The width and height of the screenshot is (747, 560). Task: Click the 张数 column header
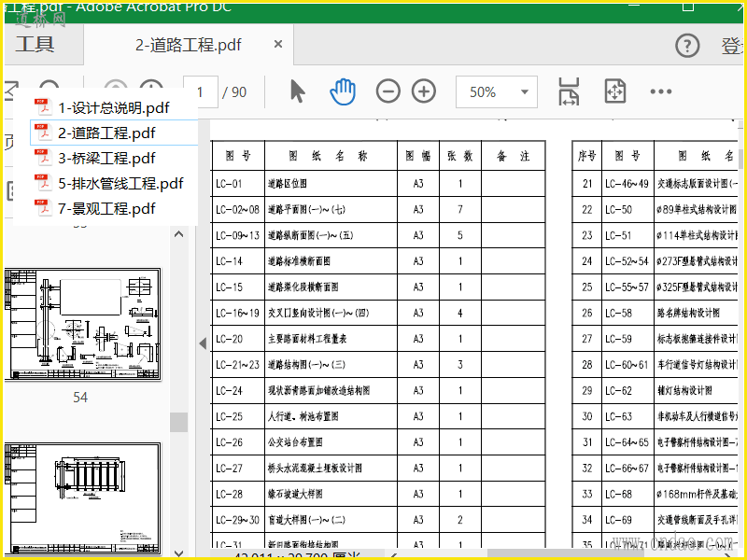[460, 156]
